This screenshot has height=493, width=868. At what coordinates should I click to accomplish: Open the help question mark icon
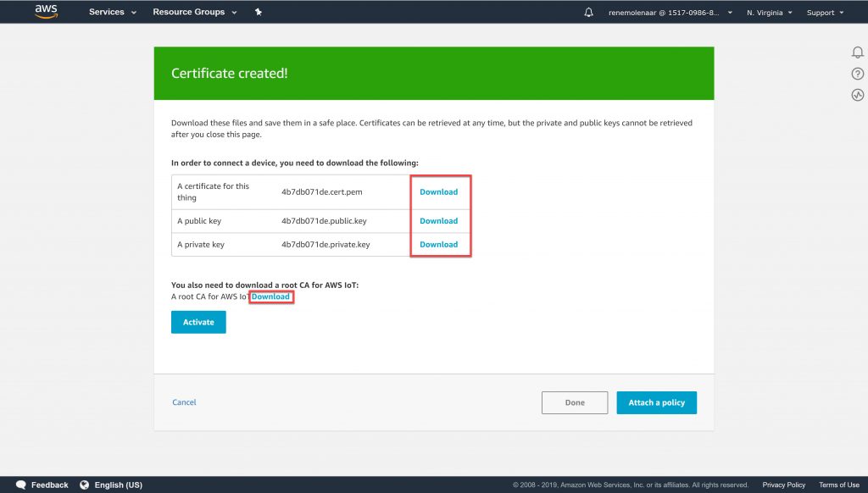coord(857,74)
